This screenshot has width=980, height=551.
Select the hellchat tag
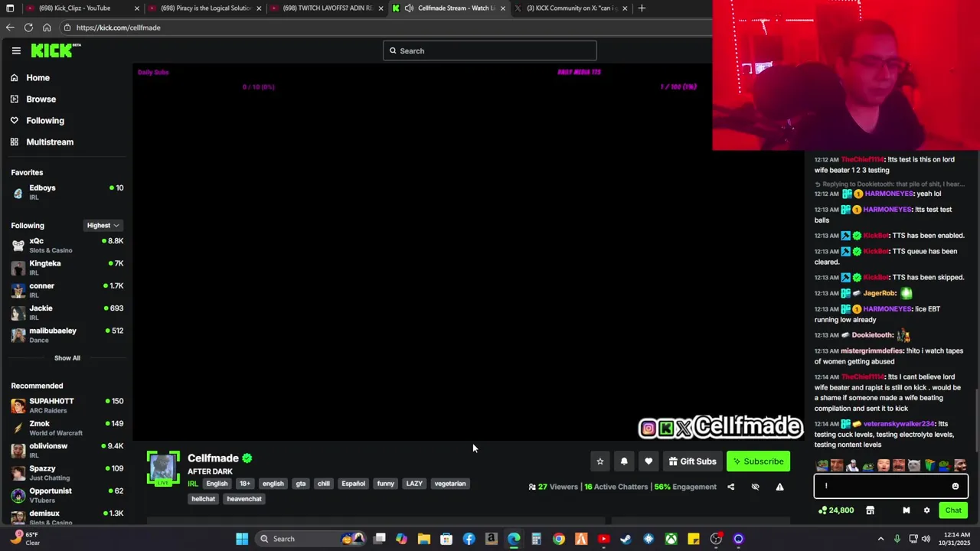[x=204, y=499]
